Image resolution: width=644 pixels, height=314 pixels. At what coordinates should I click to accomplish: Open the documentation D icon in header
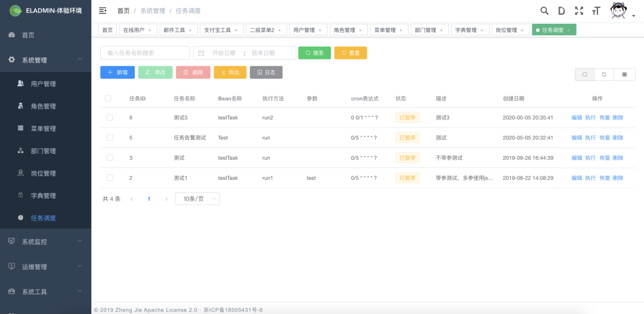pyautogui.click(x=562, y=11)
